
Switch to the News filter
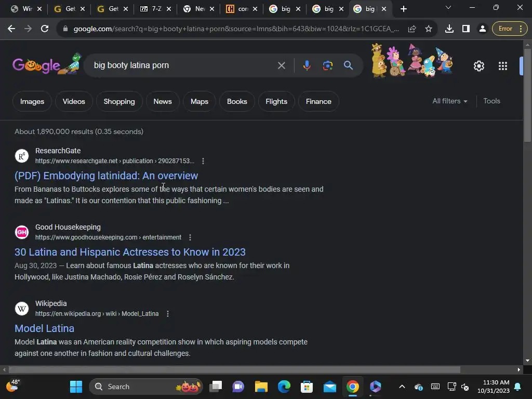[163, 101]
